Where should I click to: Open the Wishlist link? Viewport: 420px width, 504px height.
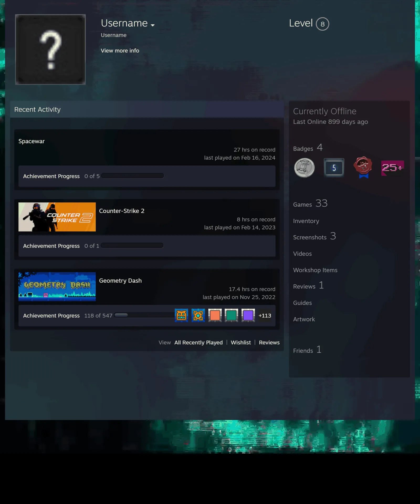[241, 343]
